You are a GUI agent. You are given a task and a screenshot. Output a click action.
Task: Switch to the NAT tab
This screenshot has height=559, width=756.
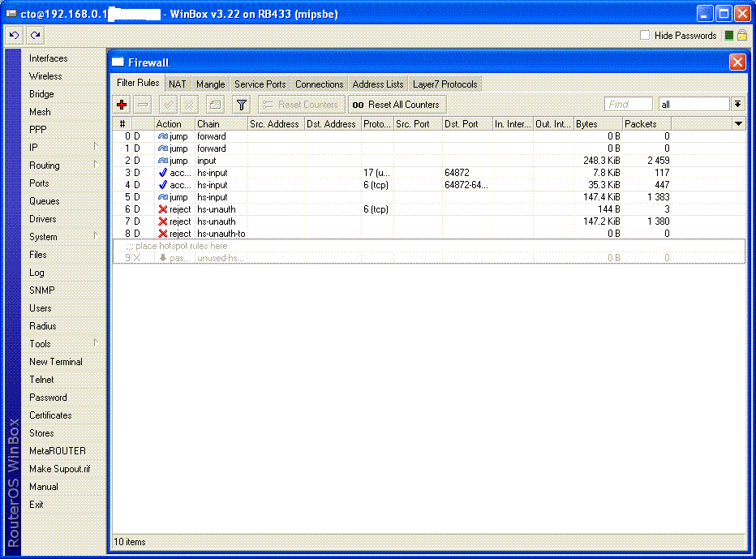[178, 84]
